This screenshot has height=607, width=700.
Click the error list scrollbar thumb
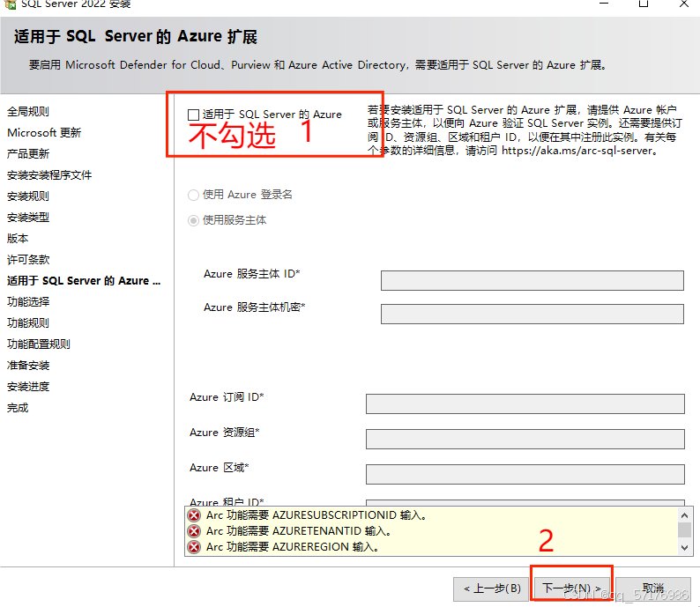coord(684,529)
